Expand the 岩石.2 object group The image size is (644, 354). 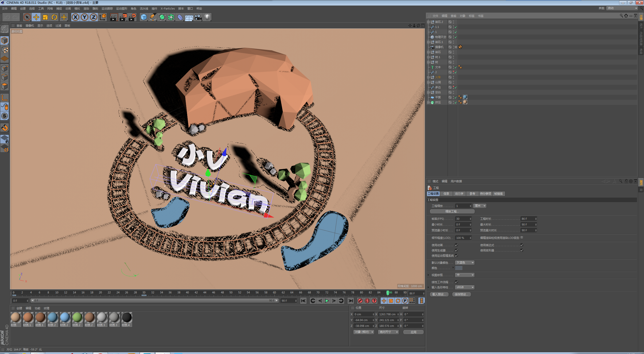(428, 22)
